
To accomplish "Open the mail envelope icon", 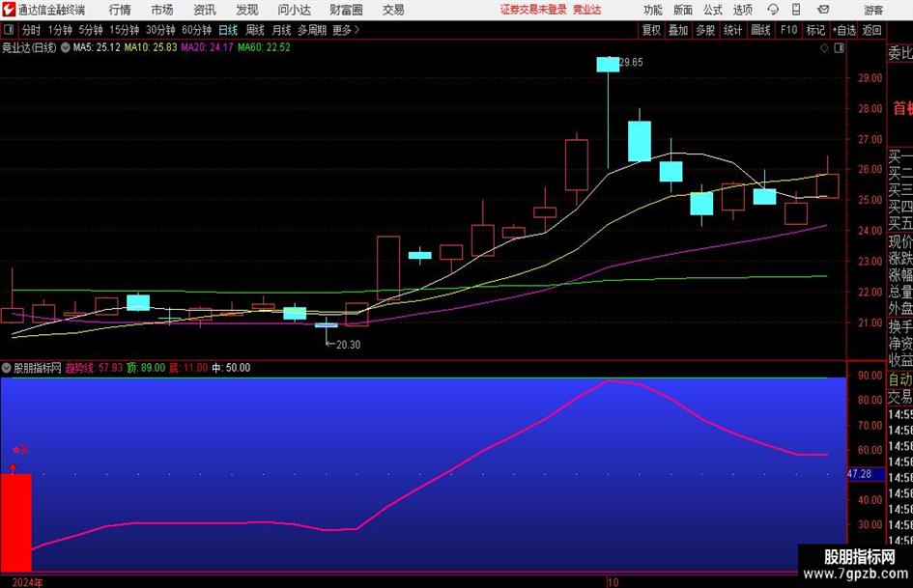I will click(823, 10).
